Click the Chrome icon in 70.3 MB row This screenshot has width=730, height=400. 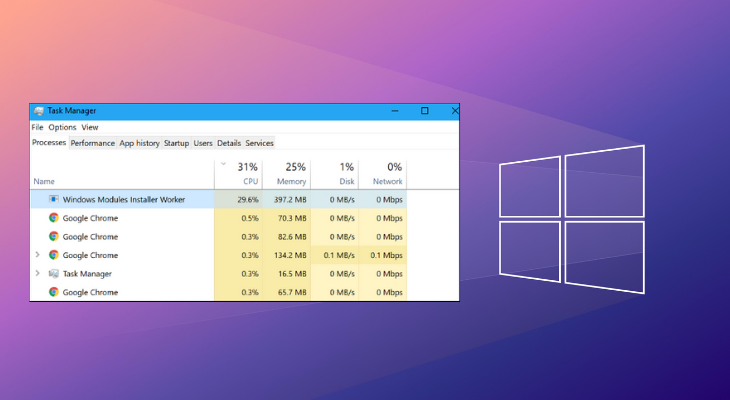(x=54, y=218)
